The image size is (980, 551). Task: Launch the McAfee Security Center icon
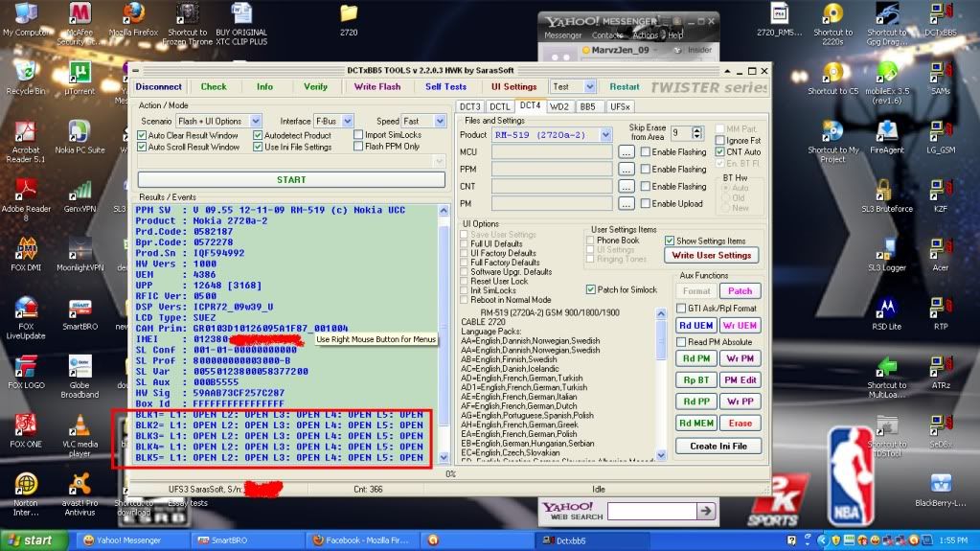(80, 23)
